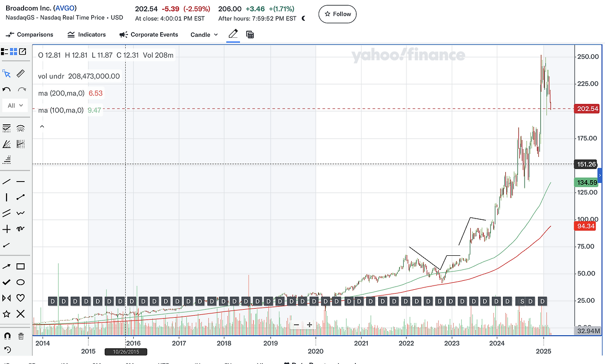Click the S stock split event marker
The image size is (605, 364).
pos(522,301)
